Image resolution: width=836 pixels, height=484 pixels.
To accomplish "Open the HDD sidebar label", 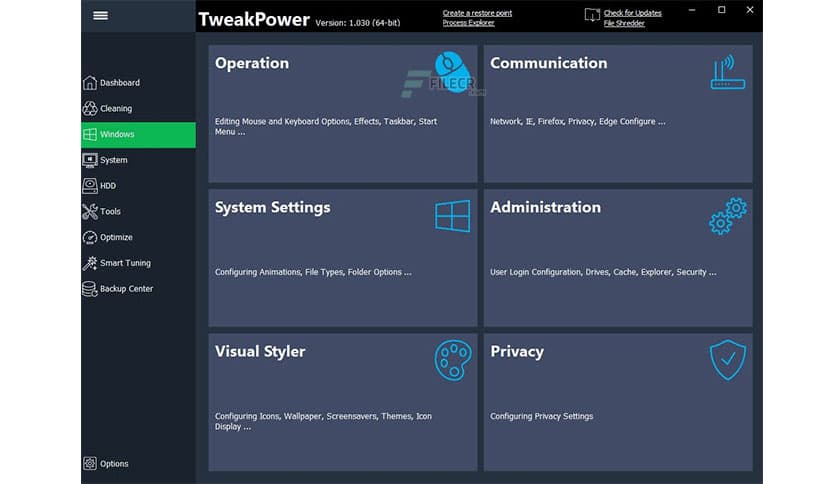I will (108, 185).
